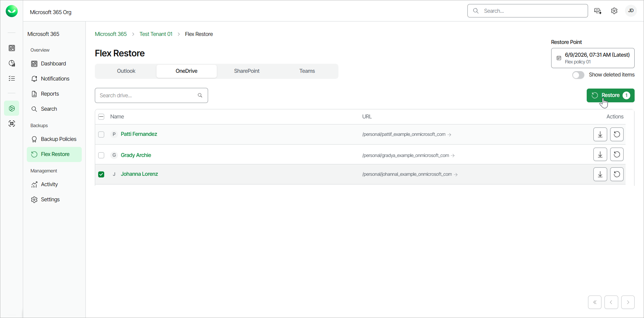Download Johanna Lorenz drive
This screenshot has height=318, width=644.
[x=600, y=174]
